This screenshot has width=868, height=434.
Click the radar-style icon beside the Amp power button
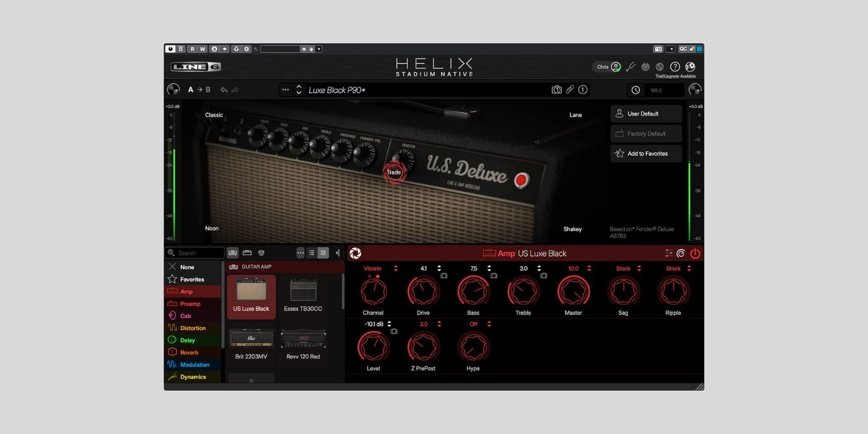[681, 253]
